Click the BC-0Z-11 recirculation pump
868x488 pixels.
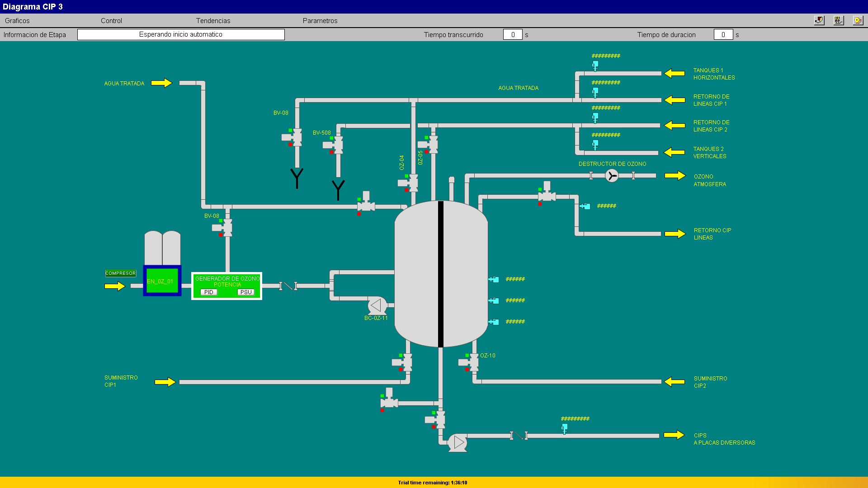tap(377, 306)
